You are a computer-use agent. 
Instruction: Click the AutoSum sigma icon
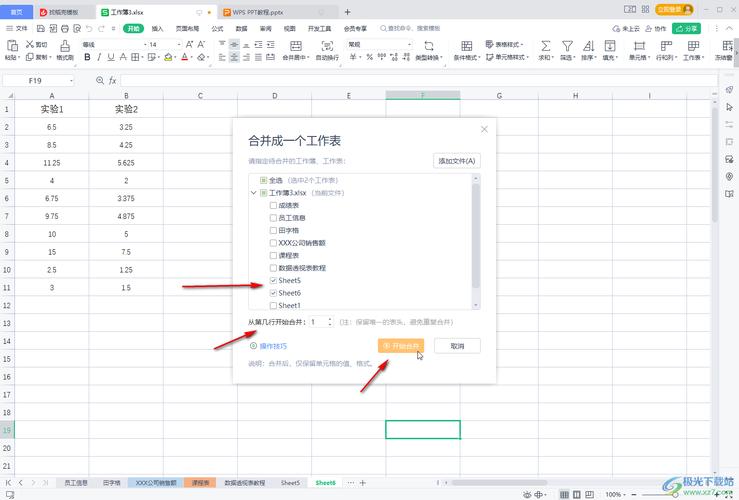pos(545,46)
